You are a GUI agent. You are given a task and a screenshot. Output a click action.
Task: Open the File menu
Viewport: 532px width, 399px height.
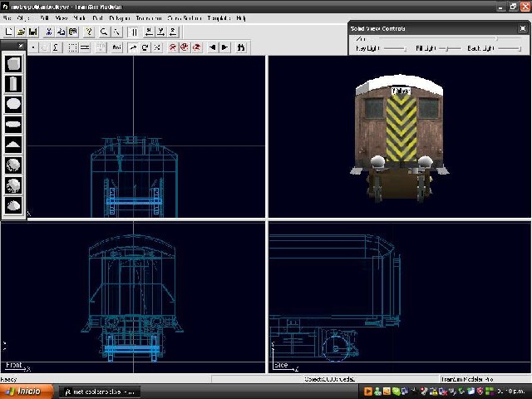7,17
